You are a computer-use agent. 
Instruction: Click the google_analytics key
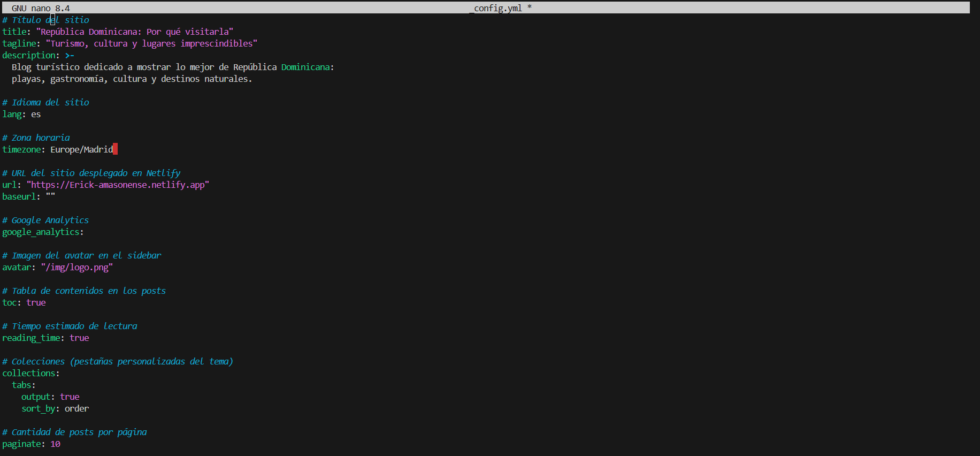(x=41, y=232)
